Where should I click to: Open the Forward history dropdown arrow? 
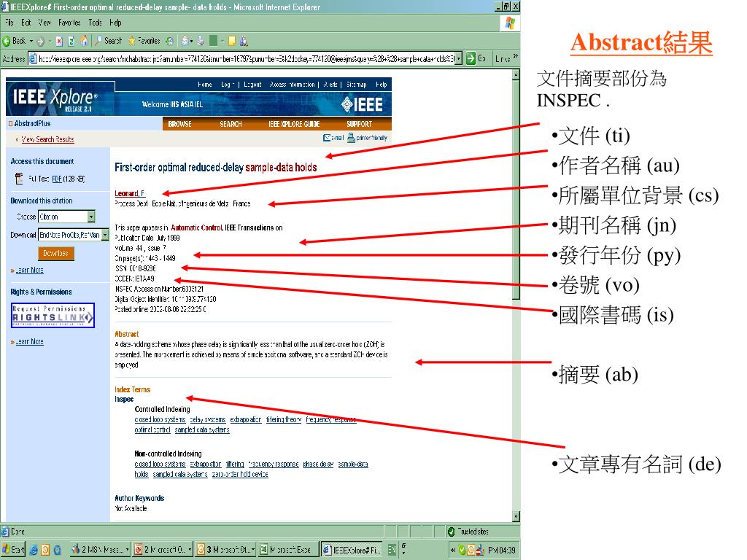click(x=50, y=41)
